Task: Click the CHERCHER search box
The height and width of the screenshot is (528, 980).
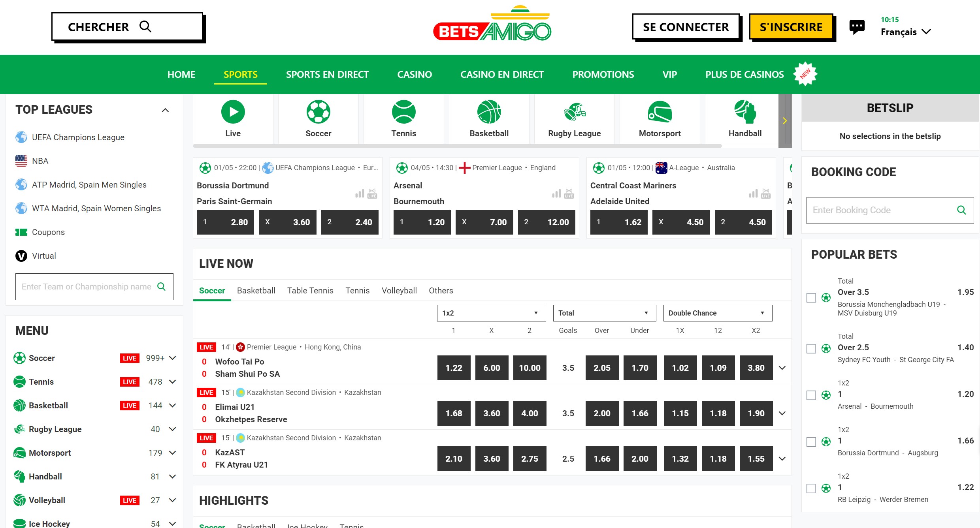Action: (127, 27)
